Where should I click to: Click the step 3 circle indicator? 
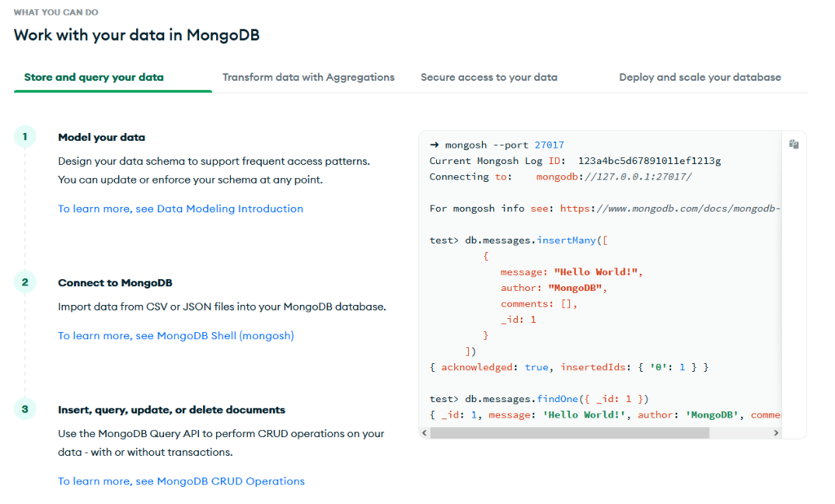click(x=24, y=409)
